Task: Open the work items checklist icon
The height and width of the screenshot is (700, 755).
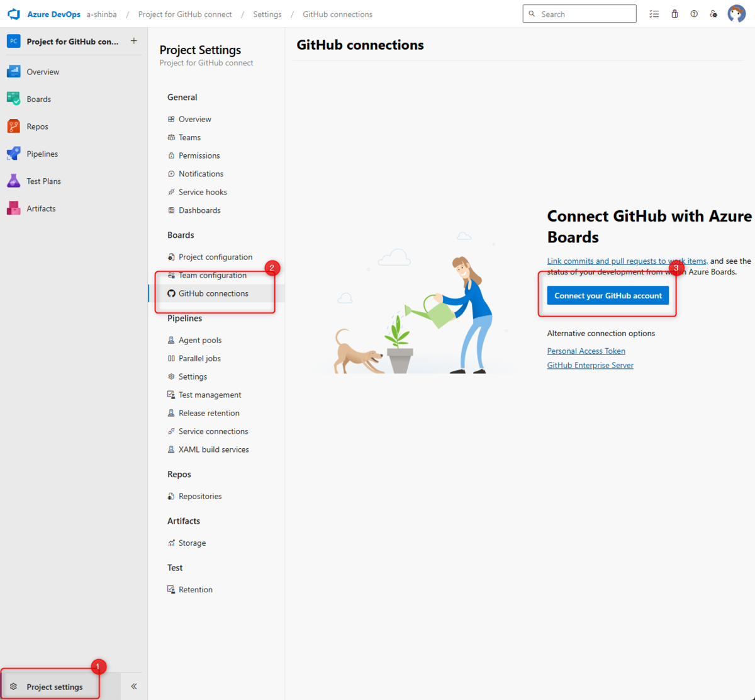Action: tap(654, 14)
